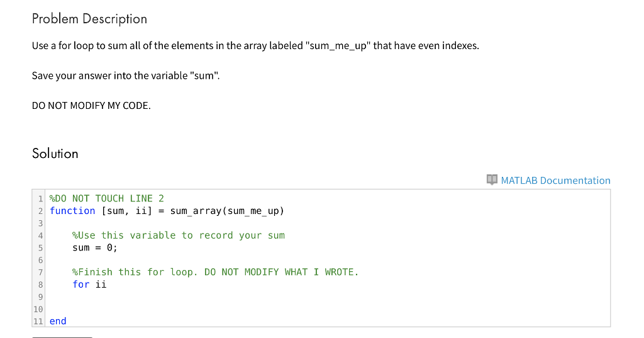The width and height of the screenshot is (644, 338).
Task: Click the "end" keyword on last line
Action: tap(58, 321)
